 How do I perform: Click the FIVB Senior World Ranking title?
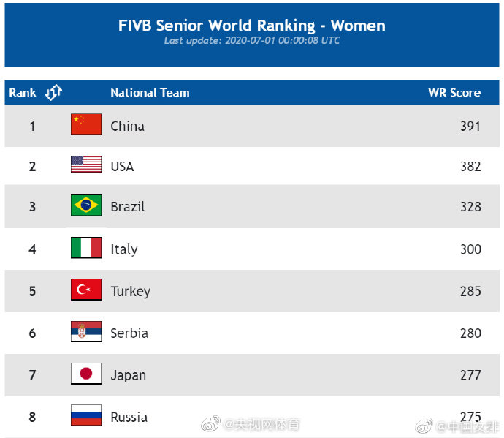pyautogui.click(x=252, y=26)
